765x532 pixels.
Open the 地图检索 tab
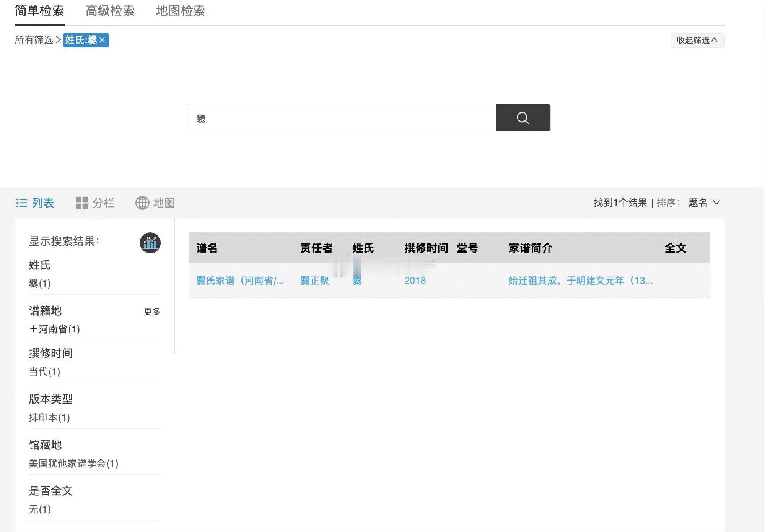coord(180,11)
